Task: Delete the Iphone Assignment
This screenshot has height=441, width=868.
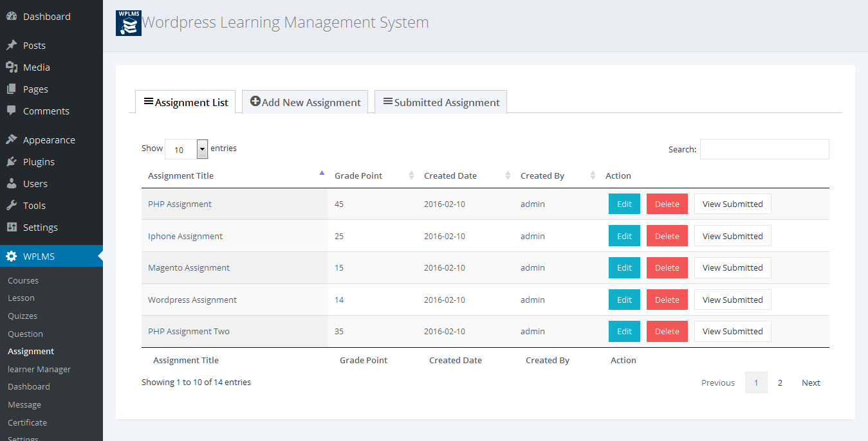Action: coord(667,236)
